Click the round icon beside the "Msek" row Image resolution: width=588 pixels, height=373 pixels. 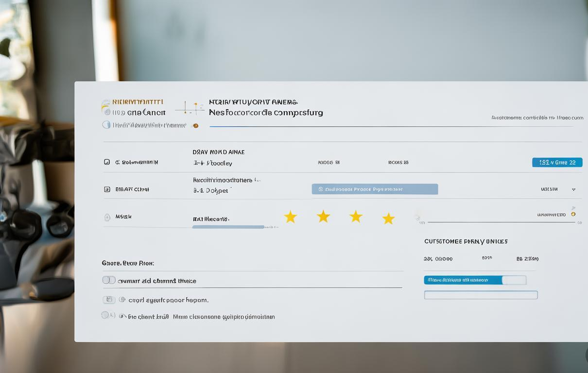(107, 218)
